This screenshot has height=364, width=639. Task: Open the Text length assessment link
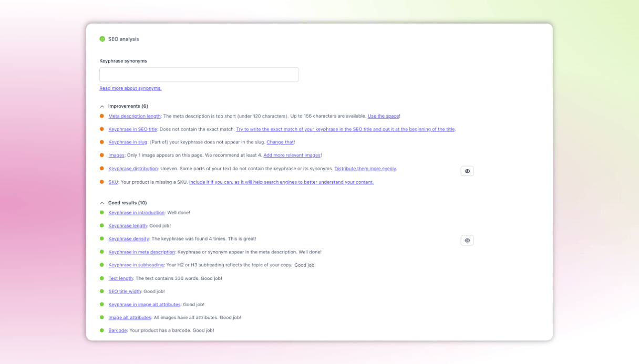120,278
